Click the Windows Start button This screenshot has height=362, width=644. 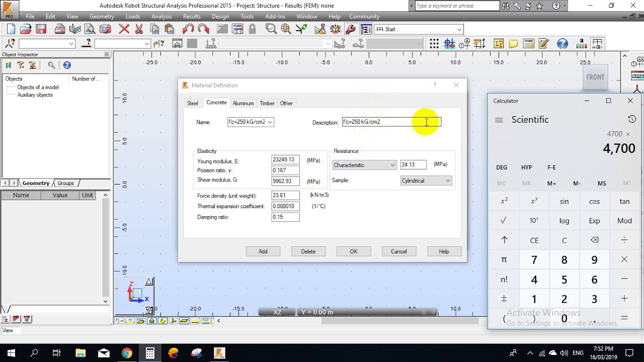click(x=11, y=353)
